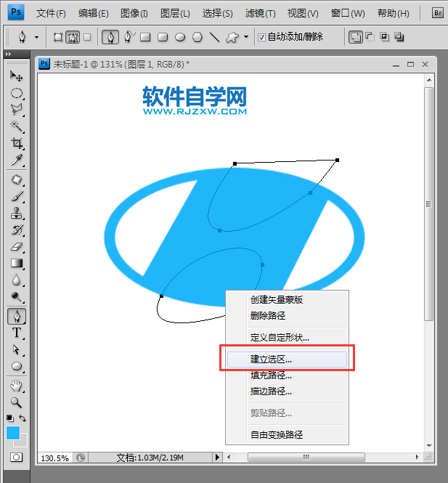Select the Brush tool

pos(16,197)
